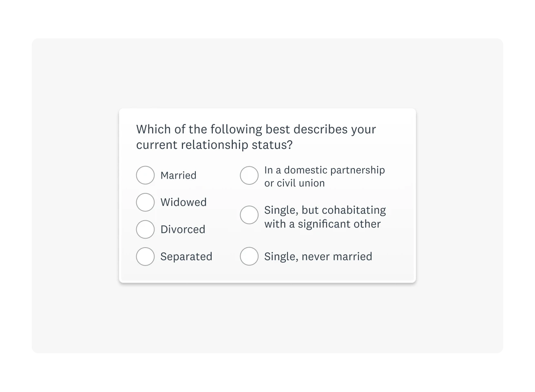Viewport: 535px width, 392px height.
Task: Click the "Single, never married" label text
Action: pos(318,257)
